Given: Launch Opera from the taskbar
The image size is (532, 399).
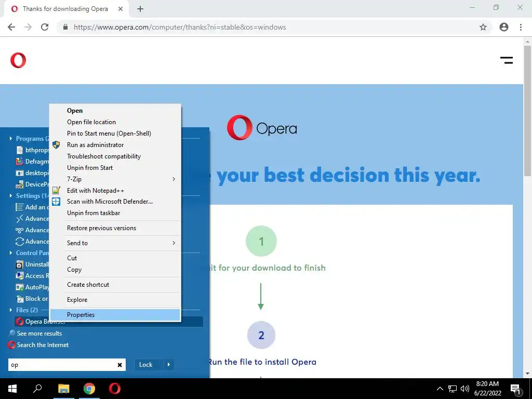Looking at the screenshot, I should pyautogui.click(x=115, y=389).
